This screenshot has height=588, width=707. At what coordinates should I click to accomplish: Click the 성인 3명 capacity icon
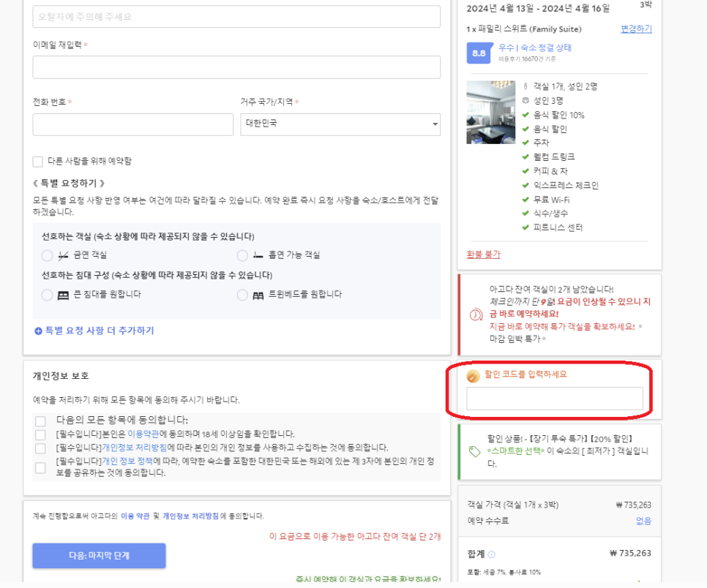pyautogui.click(x=525, y=100)
